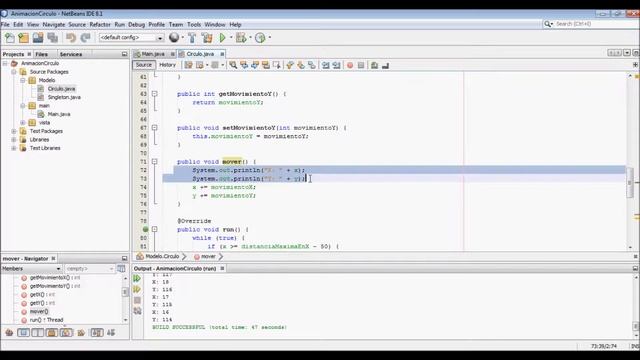This screenshot has height=360, width=640.
Task: Open the Refactor menu
Action: pyautogui.click(x=100, y=24)
